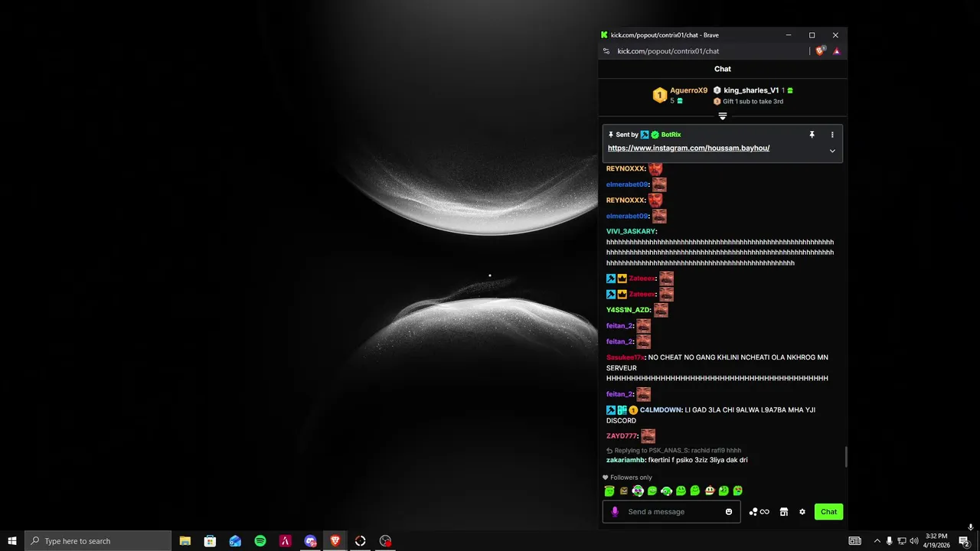Screen dimensions: 980x551
Task: Open the pinned Instagram link
Action: tap(688, 148)
